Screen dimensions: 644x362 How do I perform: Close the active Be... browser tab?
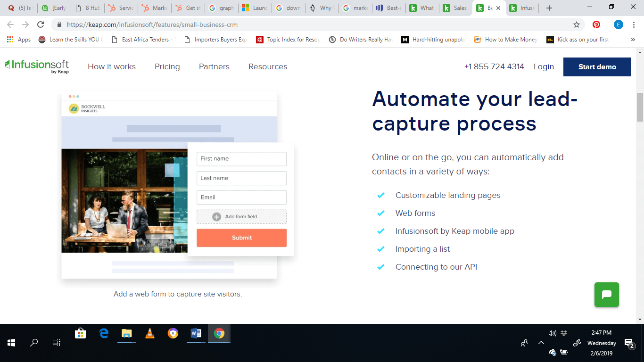coord(498,8)
